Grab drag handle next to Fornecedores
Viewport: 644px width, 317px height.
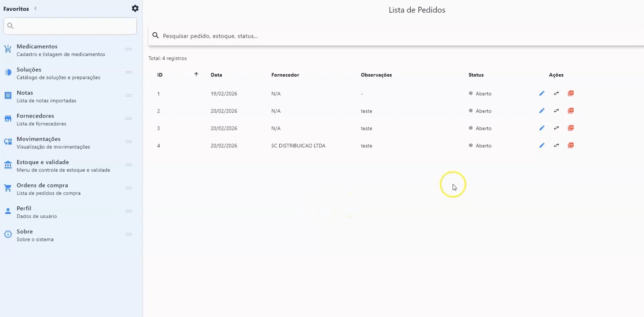129,118
